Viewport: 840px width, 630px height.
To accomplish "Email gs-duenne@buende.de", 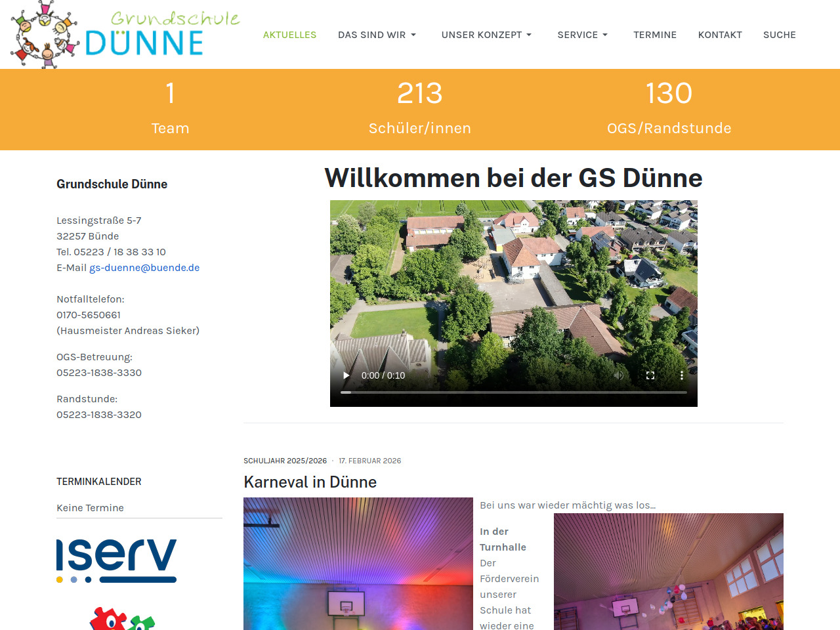I will point(144,268).
